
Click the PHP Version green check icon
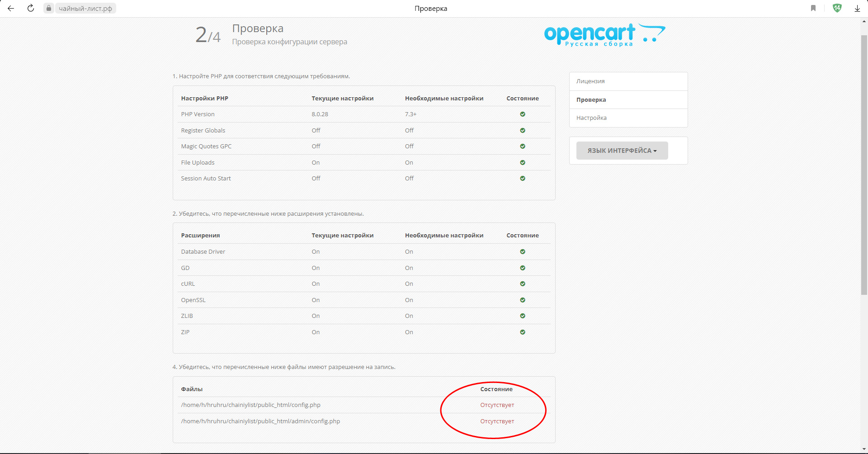(x=523, y=114)
